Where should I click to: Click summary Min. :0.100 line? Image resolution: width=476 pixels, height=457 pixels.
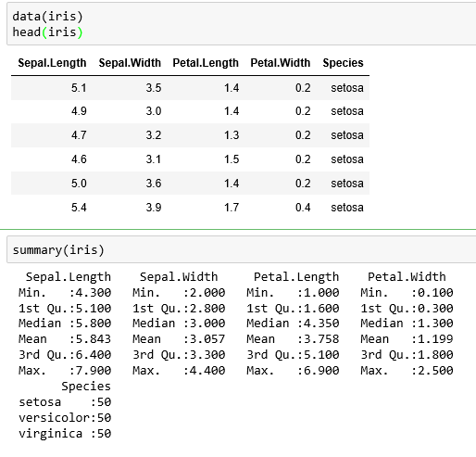coord(407,293)
